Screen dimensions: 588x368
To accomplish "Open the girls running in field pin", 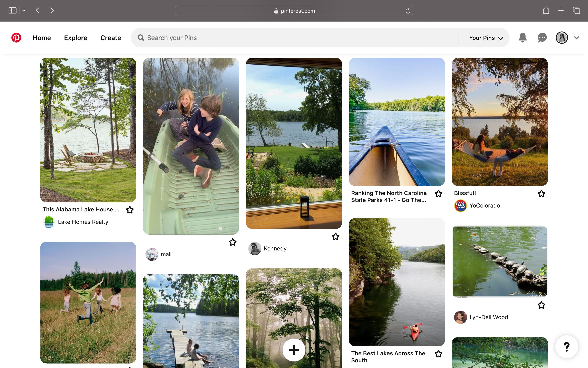I will tap(88, 303).
